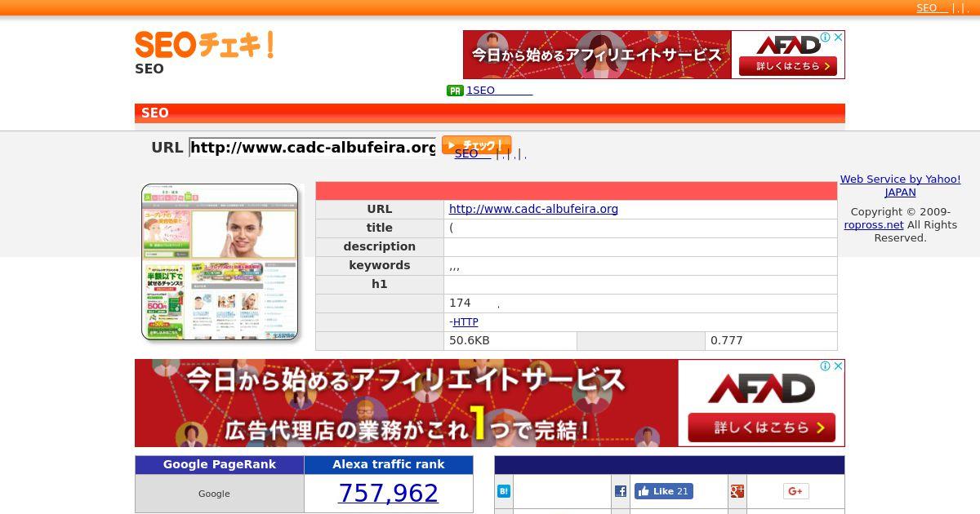Open the Web Service by Yahoo! JAPAN link
Screen dimensions: 980x514
(x=900, y=186)
